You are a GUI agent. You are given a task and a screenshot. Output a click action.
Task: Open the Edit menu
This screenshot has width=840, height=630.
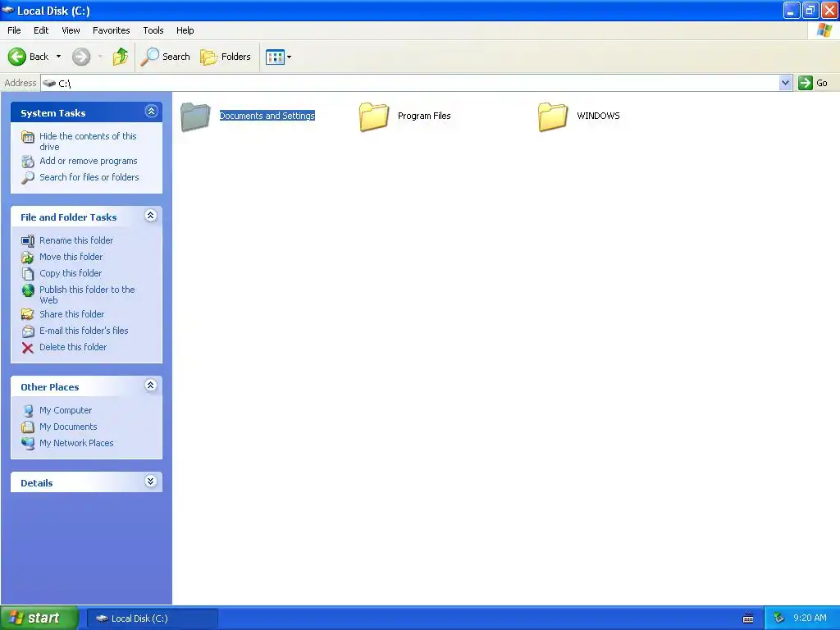41,30
